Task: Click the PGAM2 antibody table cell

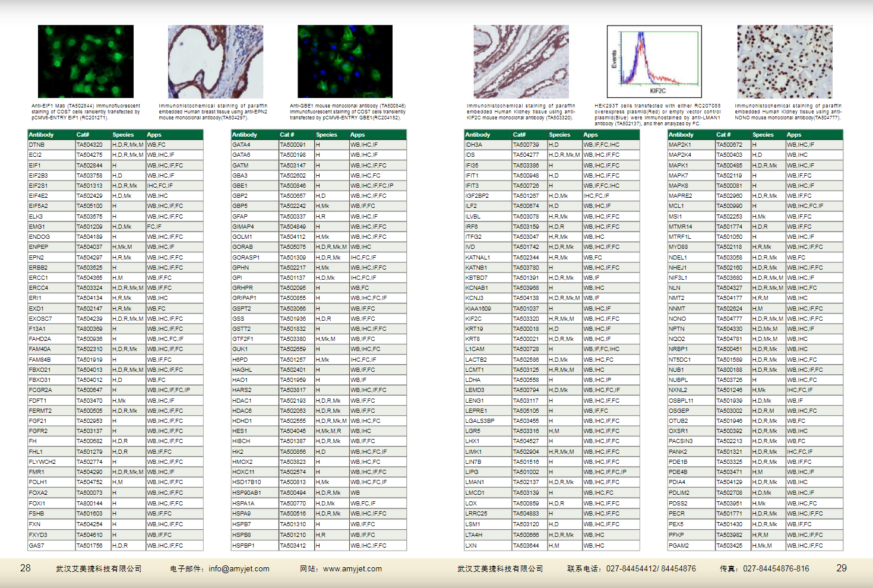Action: (679, 546)
